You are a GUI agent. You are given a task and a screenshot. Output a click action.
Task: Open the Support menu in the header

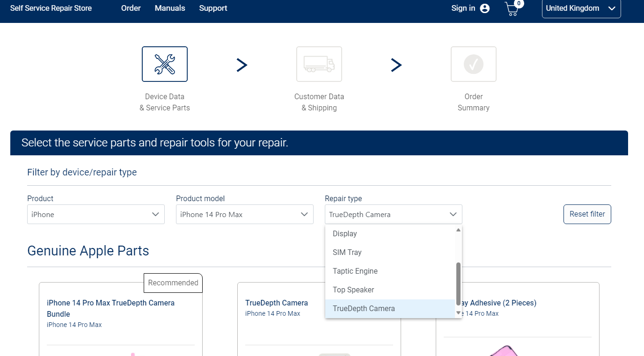pos(213,8)
